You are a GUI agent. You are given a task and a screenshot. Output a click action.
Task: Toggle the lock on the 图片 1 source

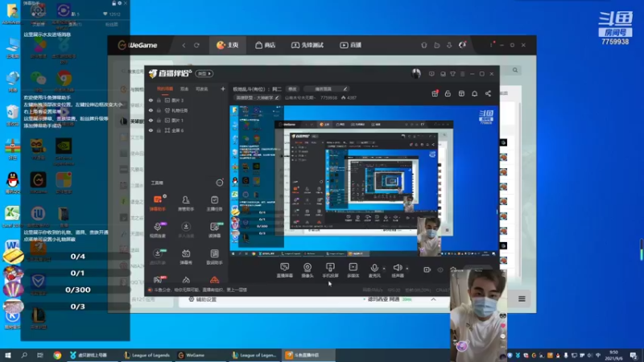tap(159, 120)
